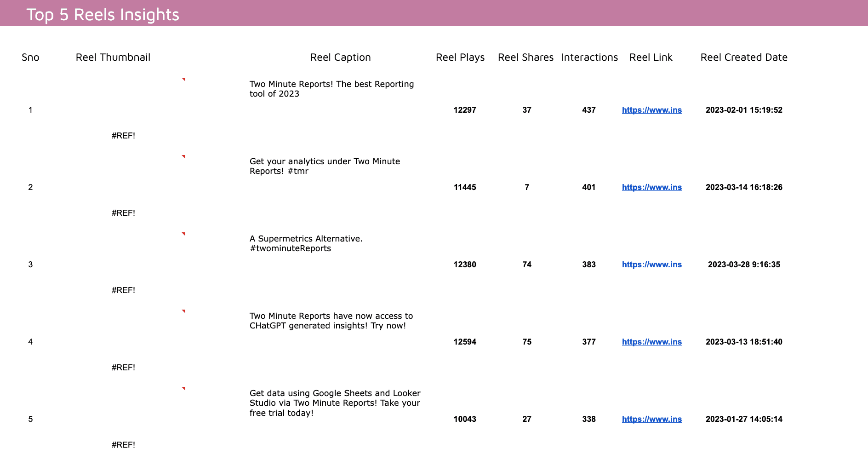Viewport: 868px width, 472px height.
Task: Select the Interactions value 377
Action: pos(589,342)
